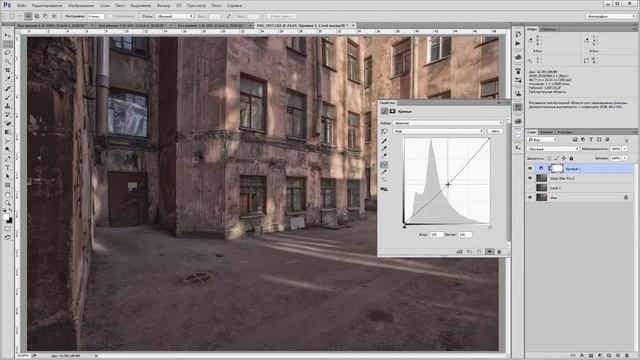
Task: Select the Brush tool
Action: pos(8,97)
